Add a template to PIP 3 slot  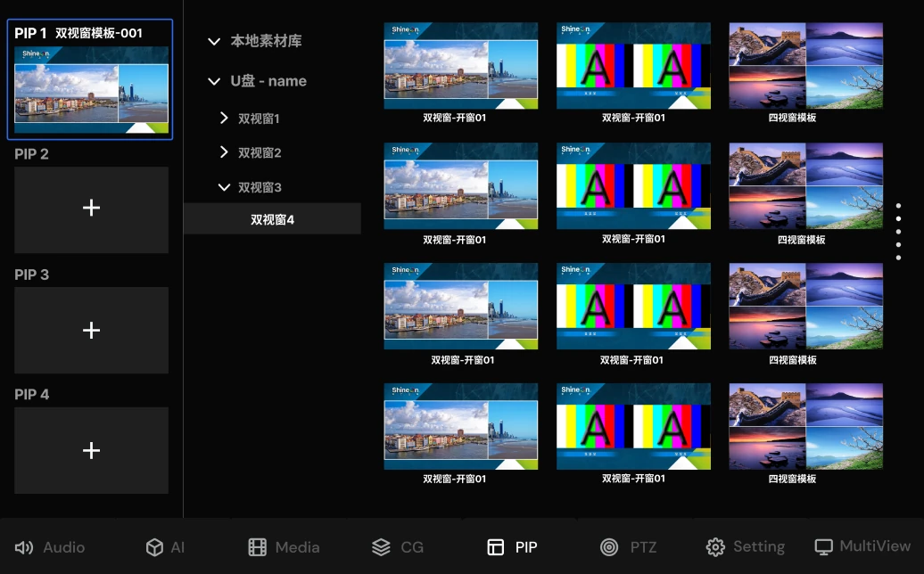tap(91, 330)
